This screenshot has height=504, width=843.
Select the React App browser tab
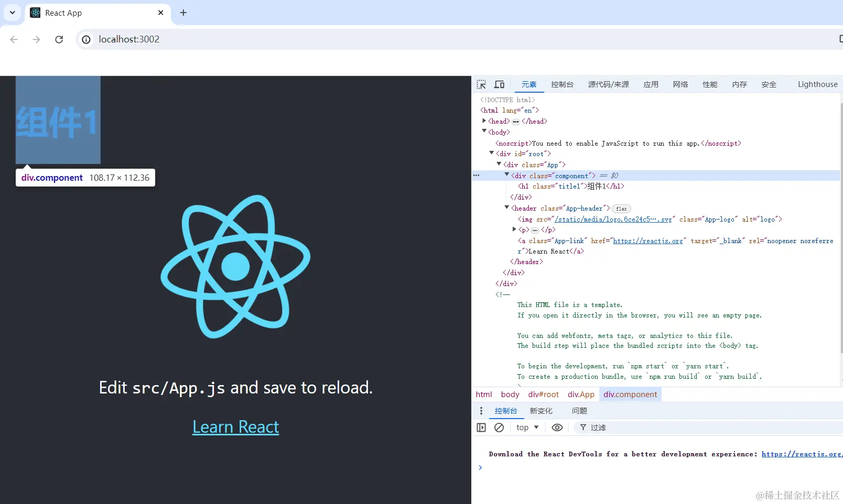coord(98,13)
